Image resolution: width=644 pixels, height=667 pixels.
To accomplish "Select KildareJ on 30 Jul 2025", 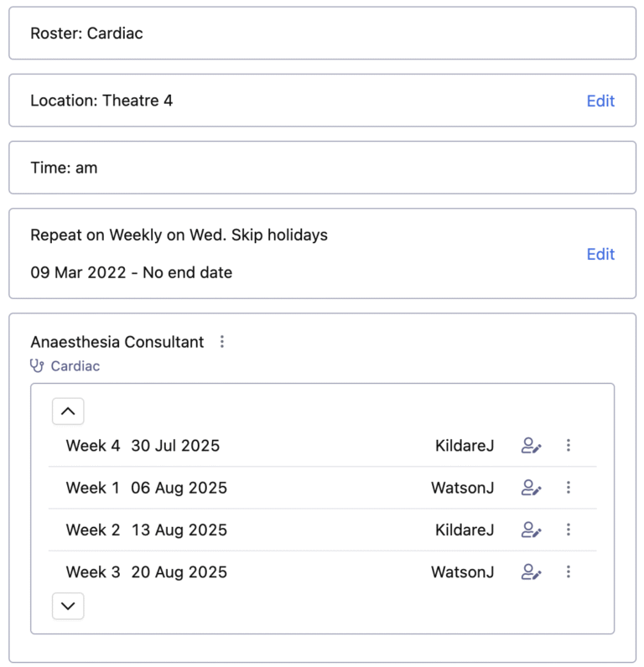I will pyautogui.click(x=464, y=446).
